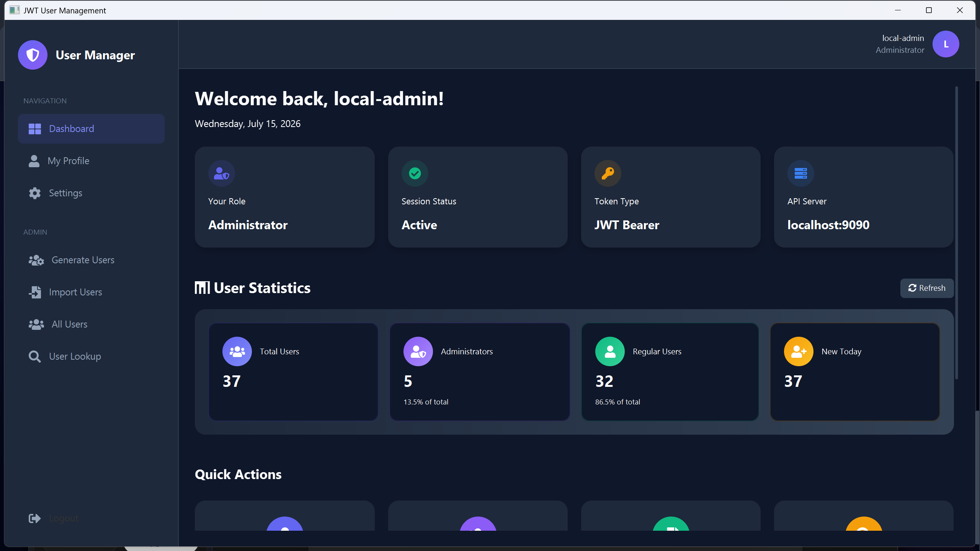
Task: Click the 86.5% of total text
Action: coord(617,402)
